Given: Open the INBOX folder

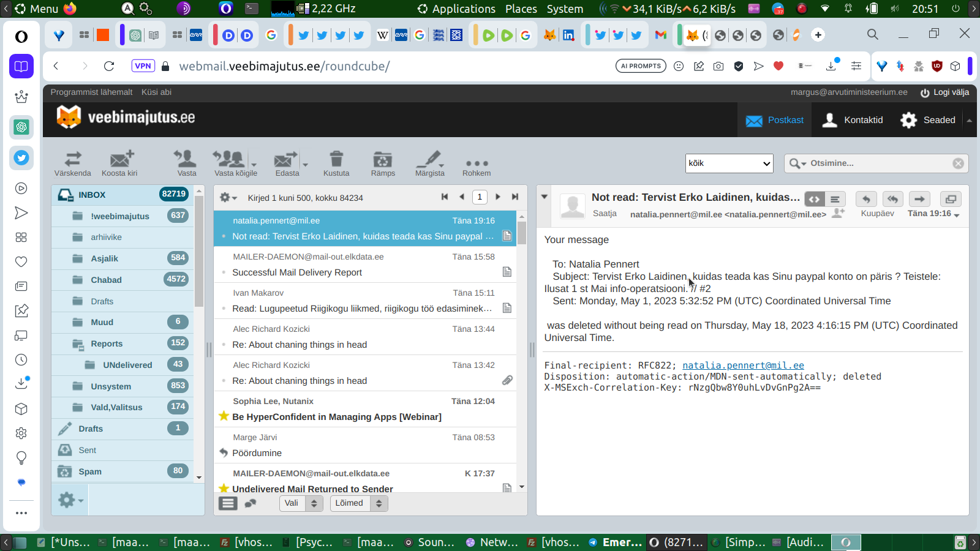Looking at the screenshot, I should (123, 195).
